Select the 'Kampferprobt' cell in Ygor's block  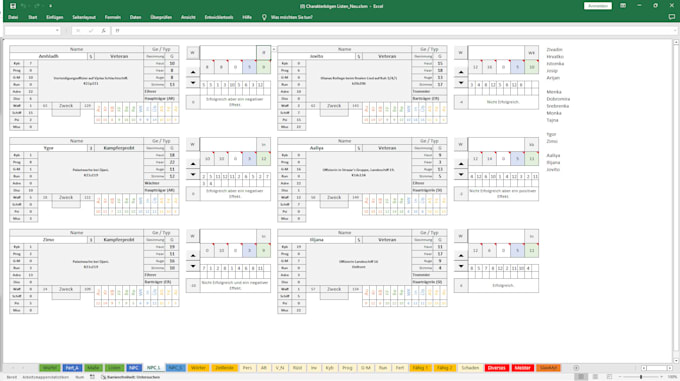(119, 148)
